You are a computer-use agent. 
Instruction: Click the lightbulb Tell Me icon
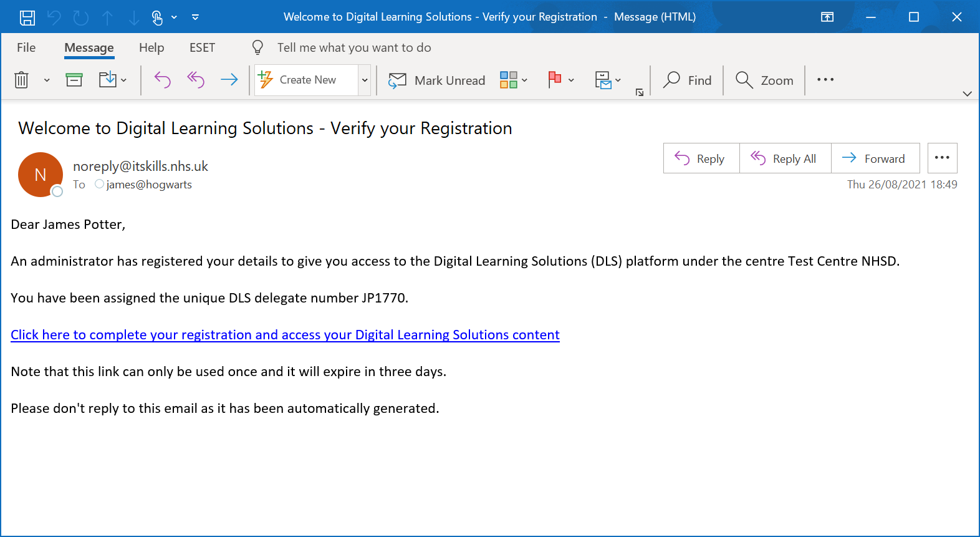pos(257,47)
